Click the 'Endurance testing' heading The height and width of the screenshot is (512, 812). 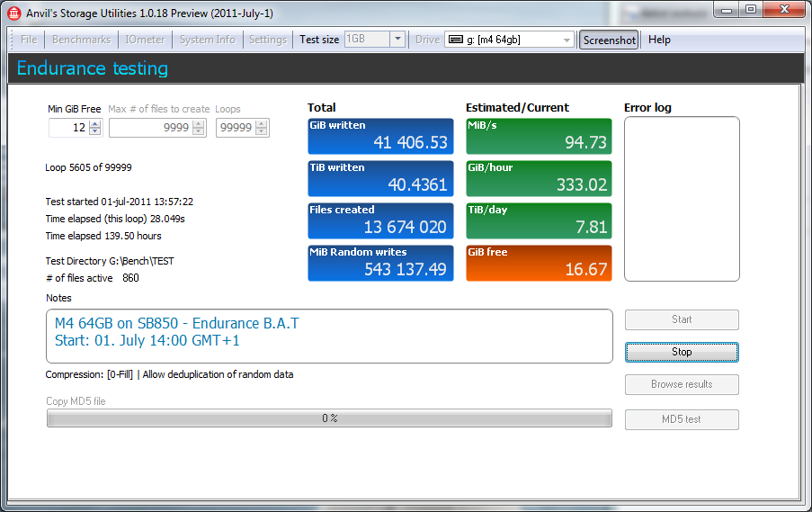93,68
